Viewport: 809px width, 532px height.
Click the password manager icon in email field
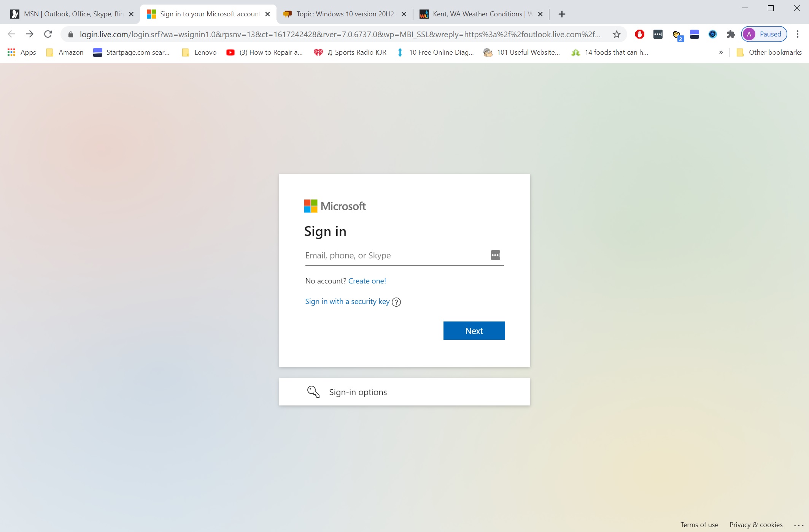point(495,255)
